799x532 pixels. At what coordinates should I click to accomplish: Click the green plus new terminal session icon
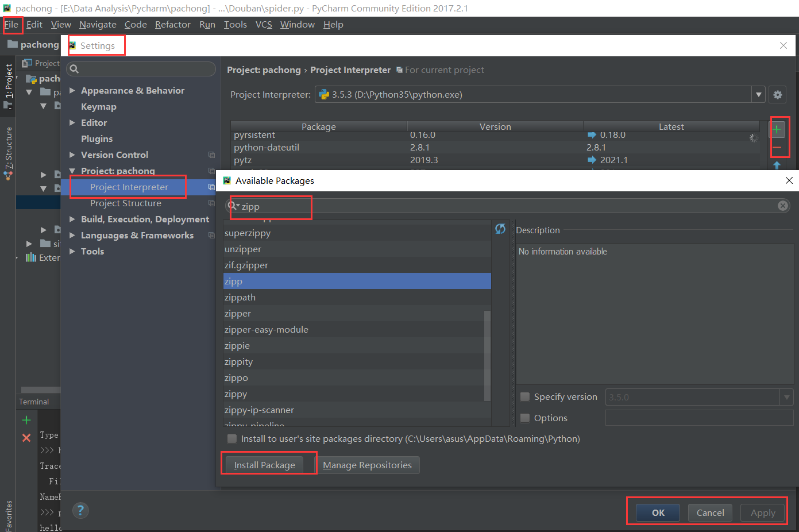tap(26, 420)
